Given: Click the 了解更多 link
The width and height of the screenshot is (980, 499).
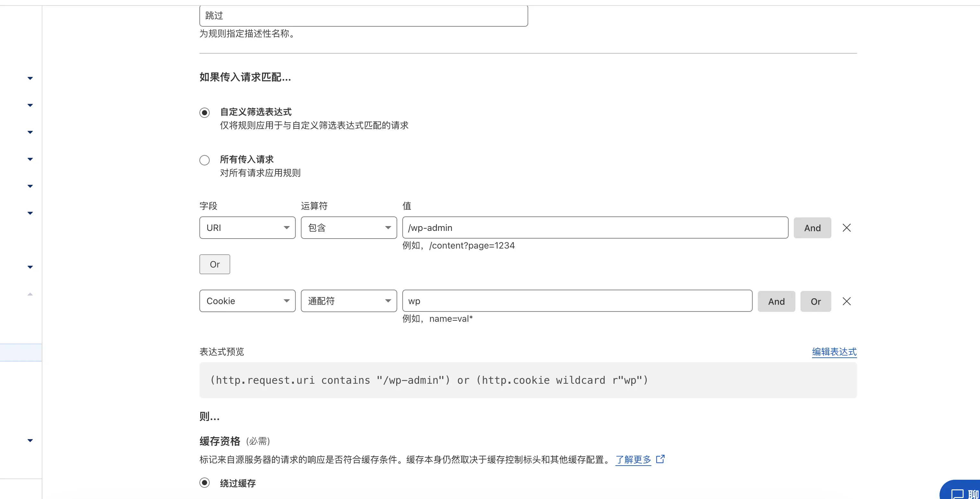Looking at the screenshot, I should 633,460.
